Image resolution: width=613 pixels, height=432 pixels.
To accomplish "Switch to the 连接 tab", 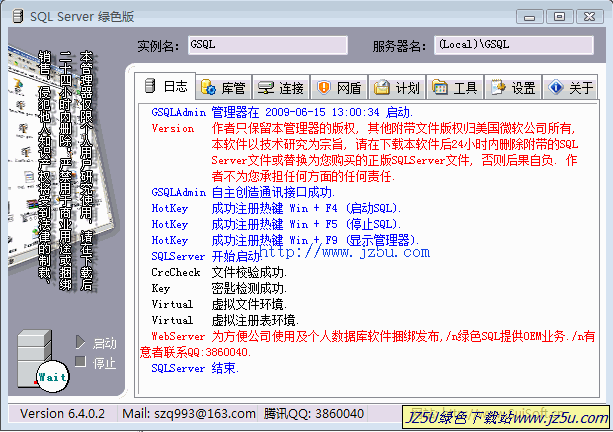I will coord(281,88).
